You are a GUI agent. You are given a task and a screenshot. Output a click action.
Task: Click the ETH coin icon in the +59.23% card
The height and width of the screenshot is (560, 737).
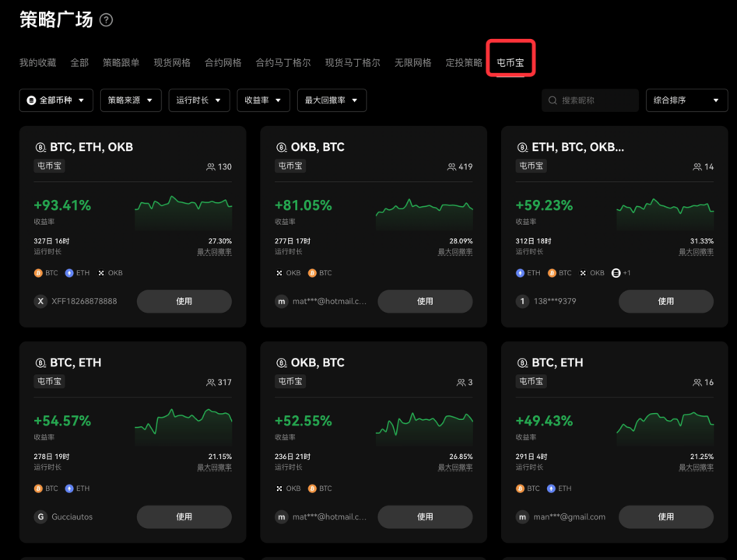(x=520, y=273)
